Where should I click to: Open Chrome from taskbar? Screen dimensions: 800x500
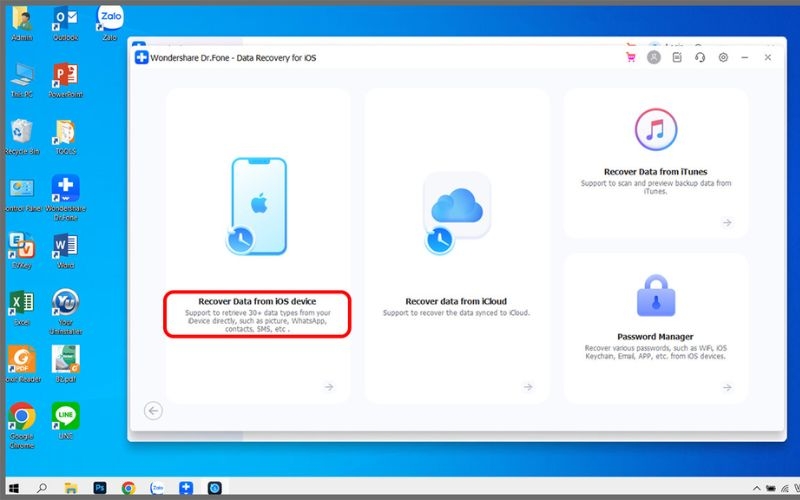(x=129, y=488)
